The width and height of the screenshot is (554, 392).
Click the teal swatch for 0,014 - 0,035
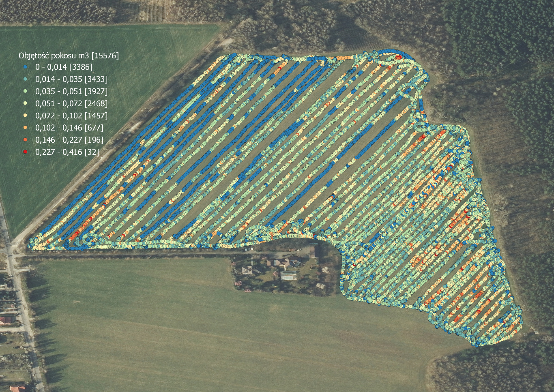point(25,79)
